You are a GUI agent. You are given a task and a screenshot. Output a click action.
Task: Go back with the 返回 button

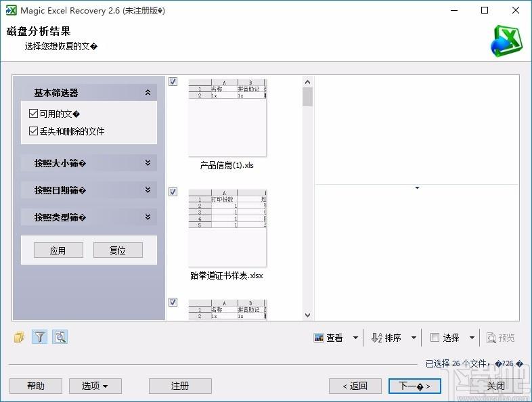coord(355,386)
